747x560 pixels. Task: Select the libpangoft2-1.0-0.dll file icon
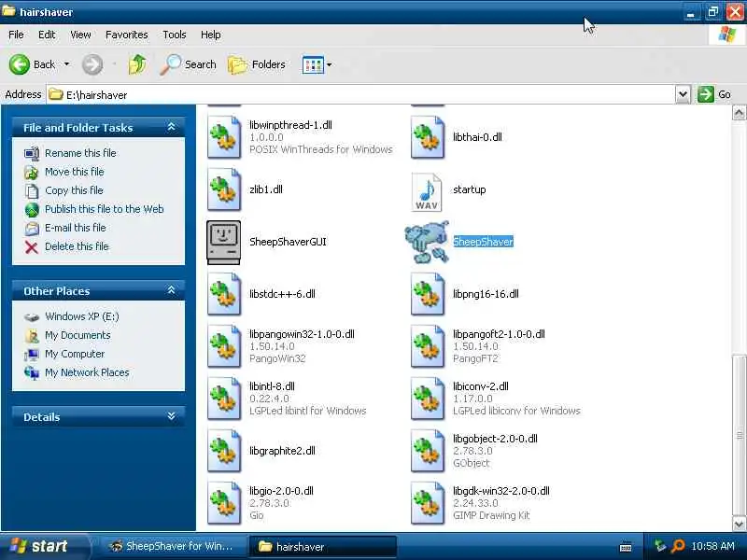(x=428, y=346)
